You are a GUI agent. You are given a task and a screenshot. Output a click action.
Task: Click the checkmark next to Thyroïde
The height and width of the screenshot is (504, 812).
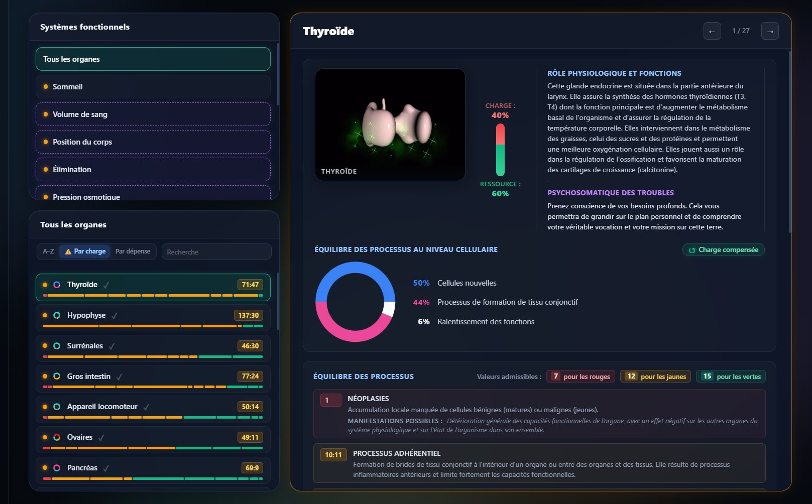(106, 285)
